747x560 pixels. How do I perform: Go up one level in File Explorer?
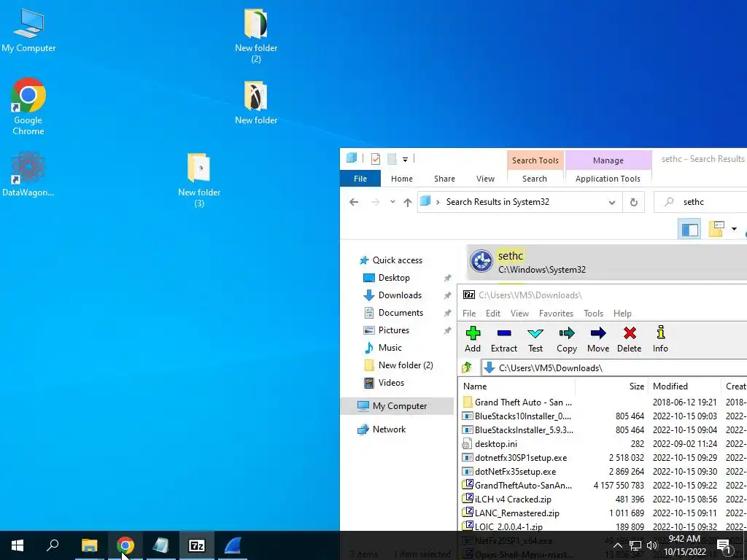pyautogui.click(x=407, y=202)
